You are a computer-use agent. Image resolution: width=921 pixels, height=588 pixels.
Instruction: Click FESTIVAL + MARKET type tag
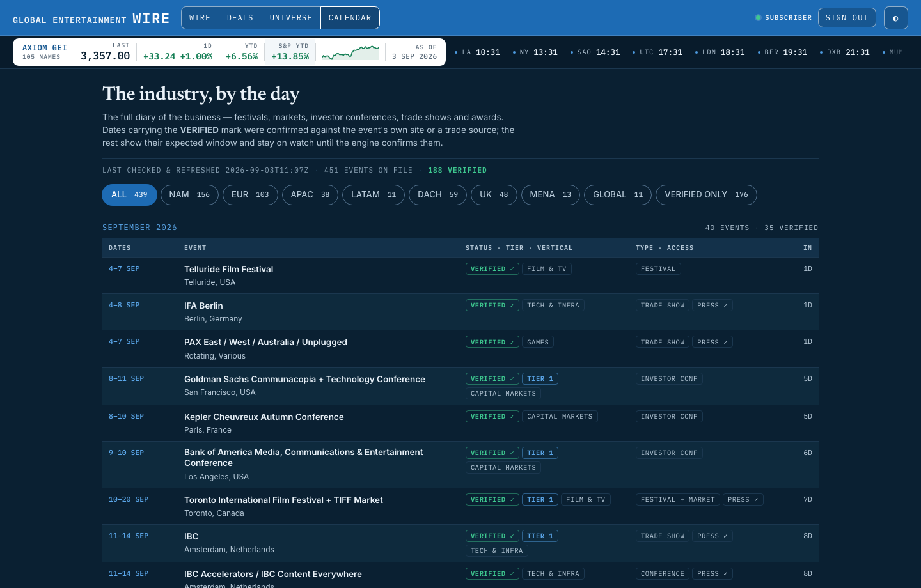(x=678, y=500)
